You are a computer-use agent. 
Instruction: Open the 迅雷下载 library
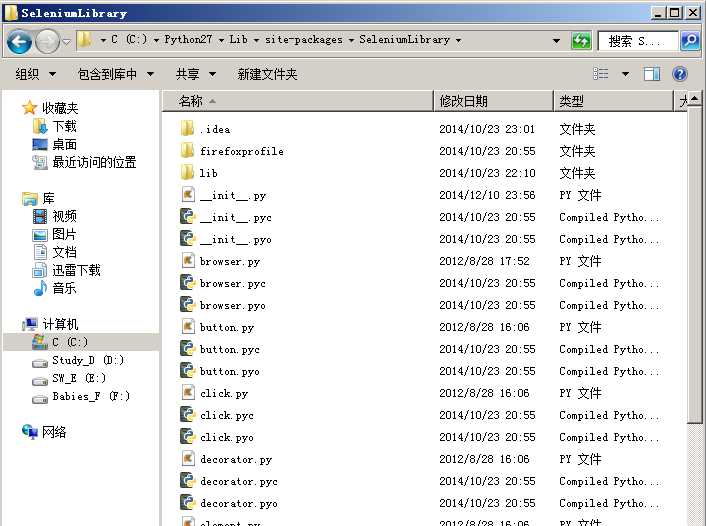pyautogui.click(x=66, y=270)
